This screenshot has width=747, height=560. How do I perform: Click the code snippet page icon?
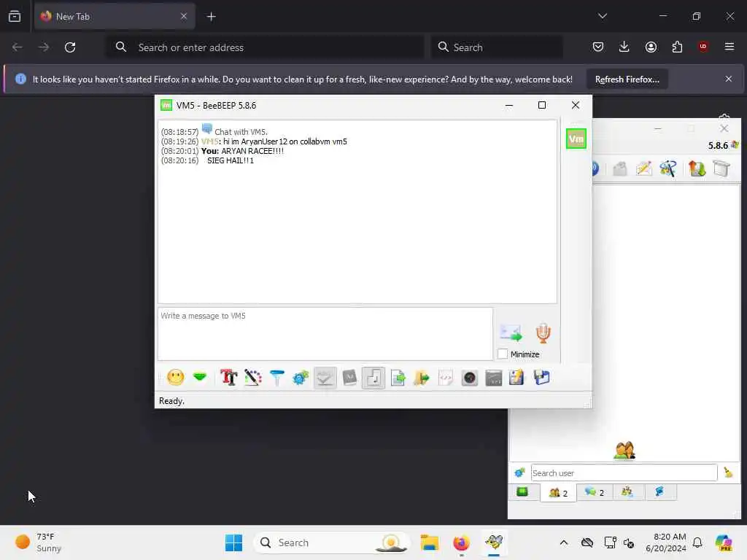(x=446, y=378)
